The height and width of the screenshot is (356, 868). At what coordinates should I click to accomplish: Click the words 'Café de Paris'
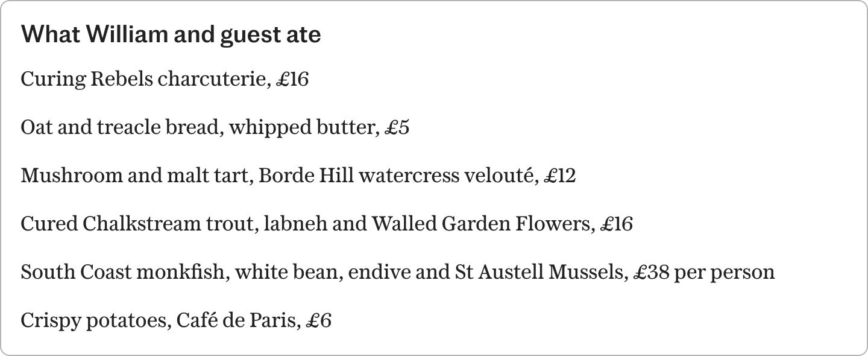point(238,320)
